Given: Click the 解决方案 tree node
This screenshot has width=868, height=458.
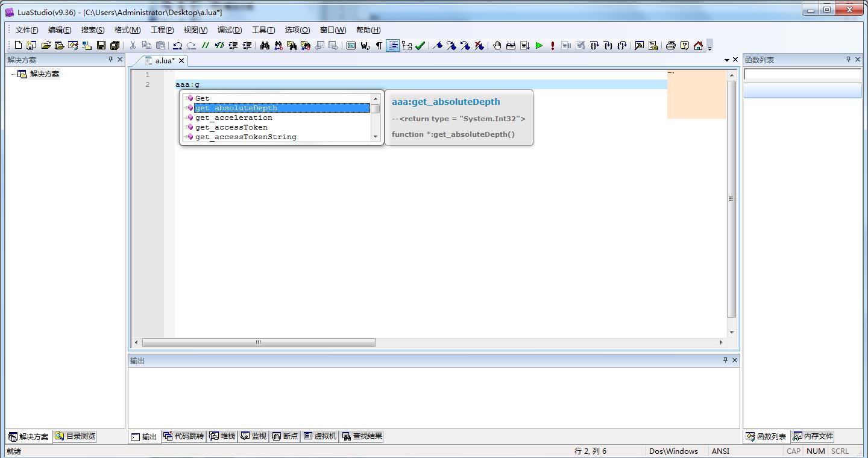Looking at the screenshot, I should coord(45,74).
